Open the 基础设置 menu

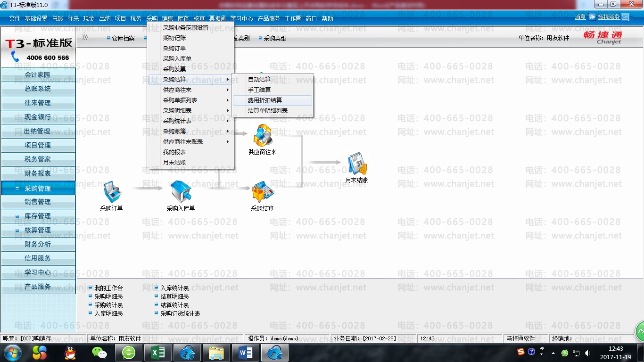click(x=36, y=18)
